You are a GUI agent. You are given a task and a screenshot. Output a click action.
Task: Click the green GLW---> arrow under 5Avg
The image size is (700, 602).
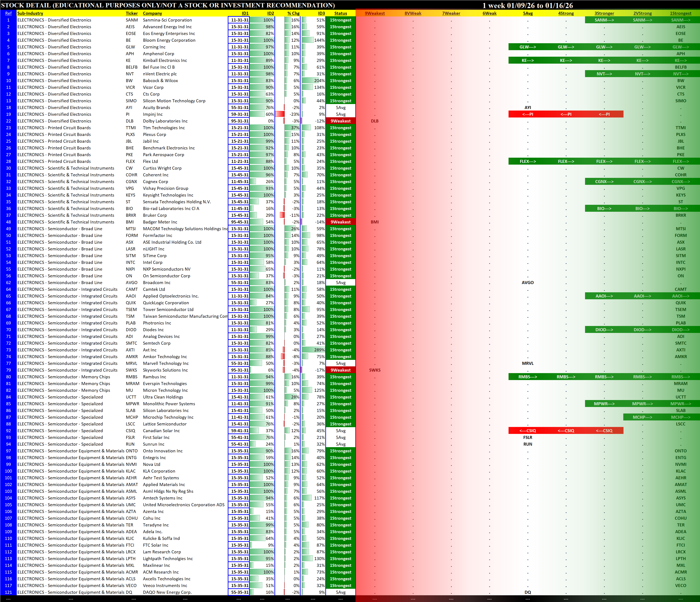coord(527,47)
